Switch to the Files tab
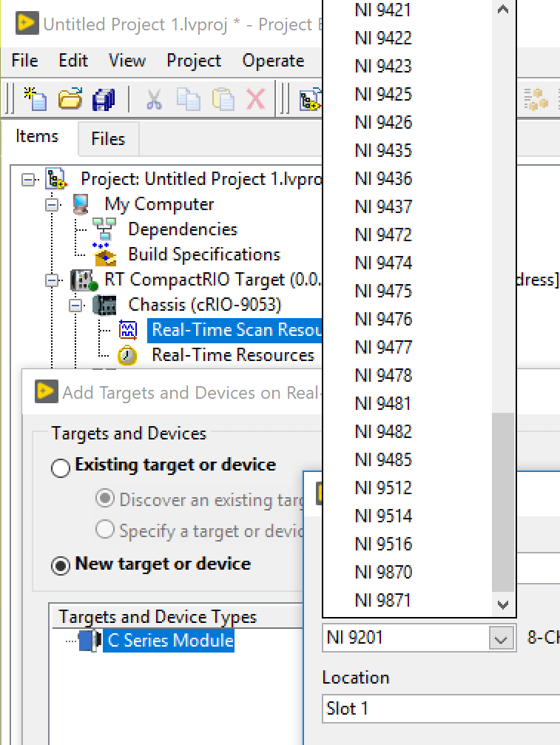Viewport: 560px width, 745px height. (108, 139)
